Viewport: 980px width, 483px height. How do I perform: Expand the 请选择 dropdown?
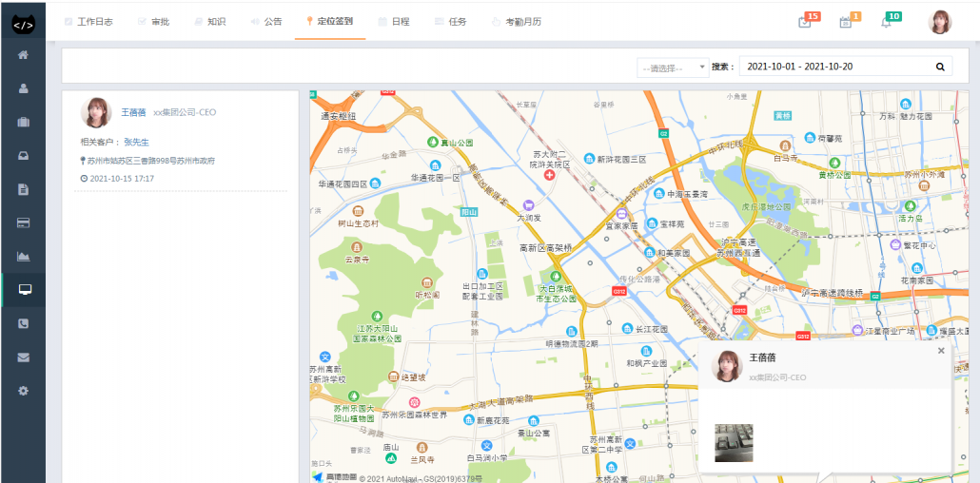673,68
